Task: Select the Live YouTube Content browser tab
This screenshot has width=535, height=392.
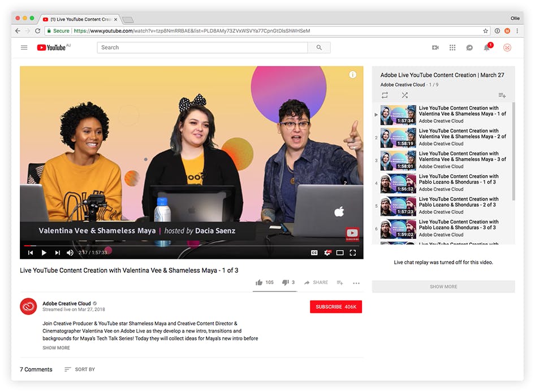Action: pyautogui.click(x=79, y=19)
